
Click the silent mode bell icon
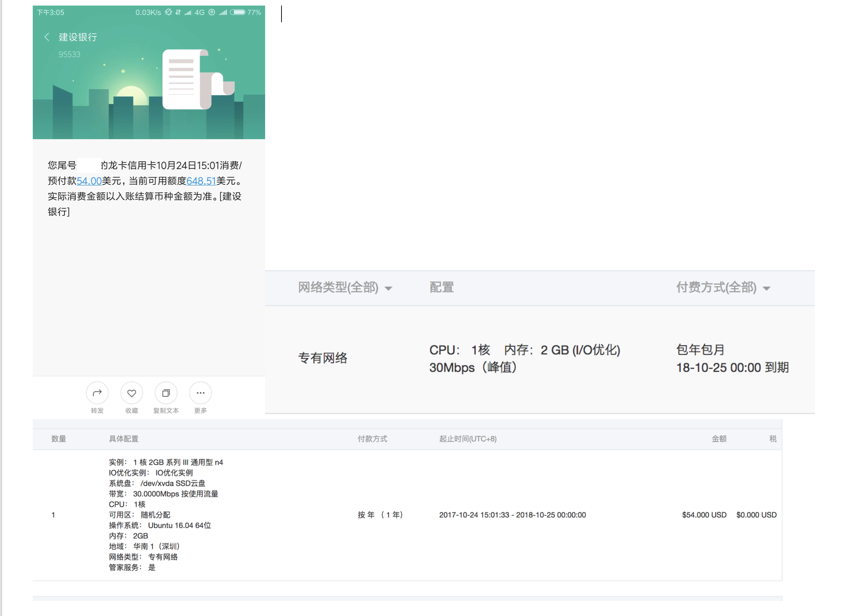[x=168, y=12]
